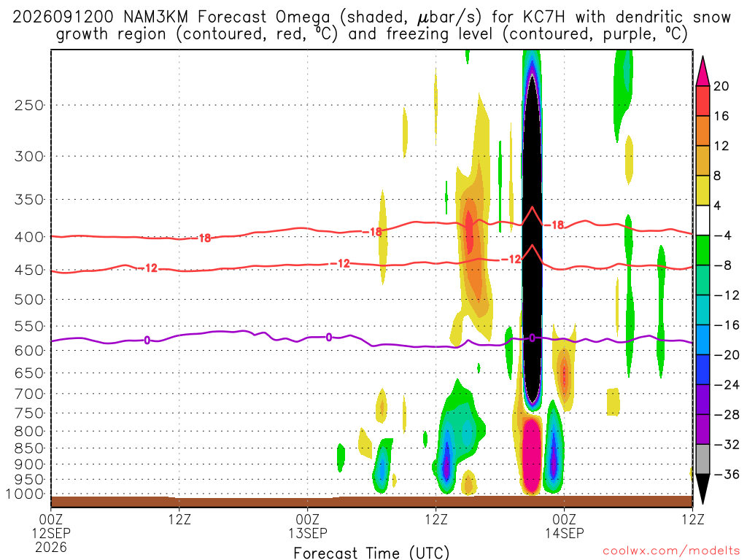Image resolution: width=747 pixels, height=560 pixels.
Task: Click the purple 0 freezing level label near 12SEP
Action: pos(147,340)
